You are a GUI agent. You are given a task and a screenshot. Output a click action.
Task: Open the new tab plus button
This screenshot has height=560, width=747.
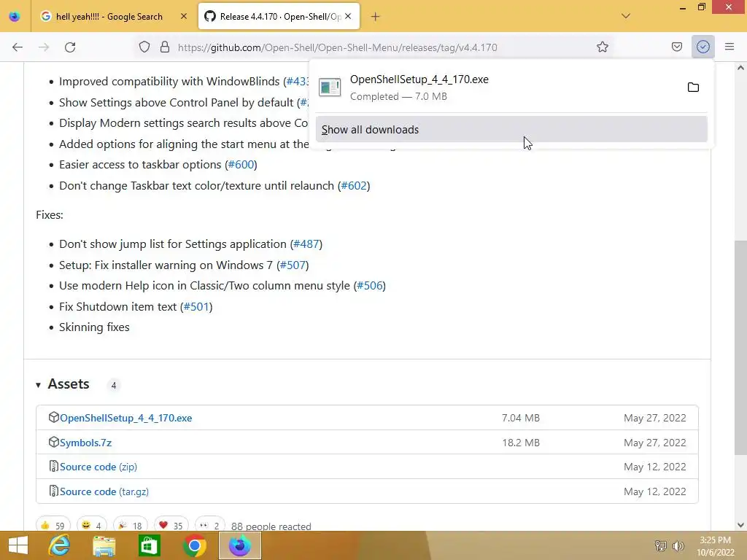coord(376,17)
